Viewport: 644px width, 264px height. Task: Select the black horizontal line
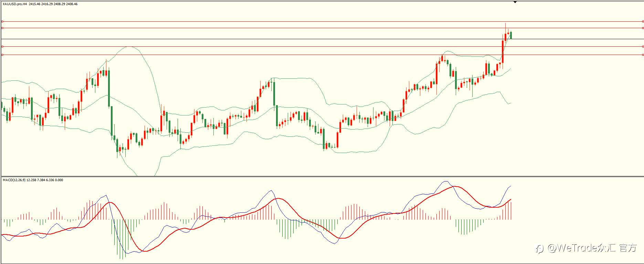point(322,39)
